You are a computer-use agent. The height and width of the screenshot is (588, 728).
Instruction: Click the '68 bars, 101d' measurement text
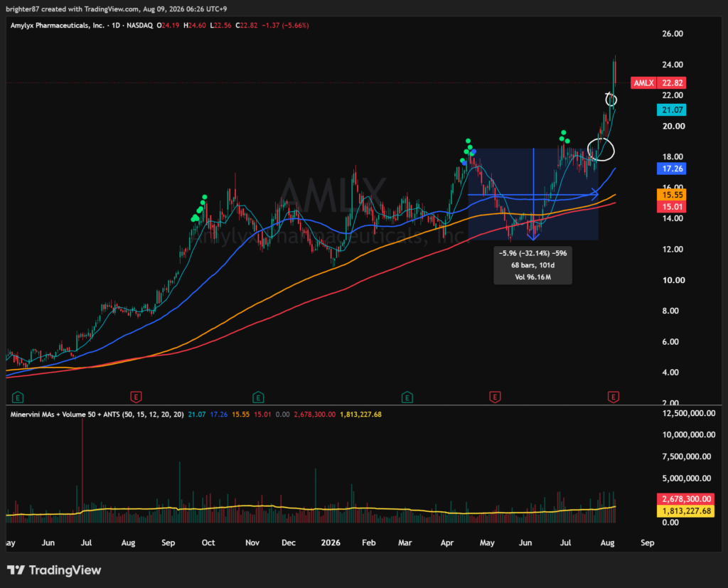click(x=532, y=265)
